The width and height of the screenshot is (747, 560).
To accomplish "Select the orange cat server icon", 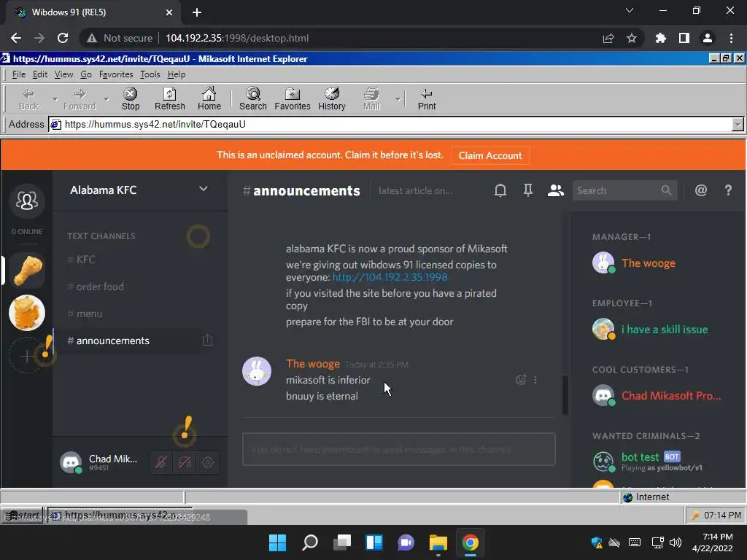I will 27,313.
